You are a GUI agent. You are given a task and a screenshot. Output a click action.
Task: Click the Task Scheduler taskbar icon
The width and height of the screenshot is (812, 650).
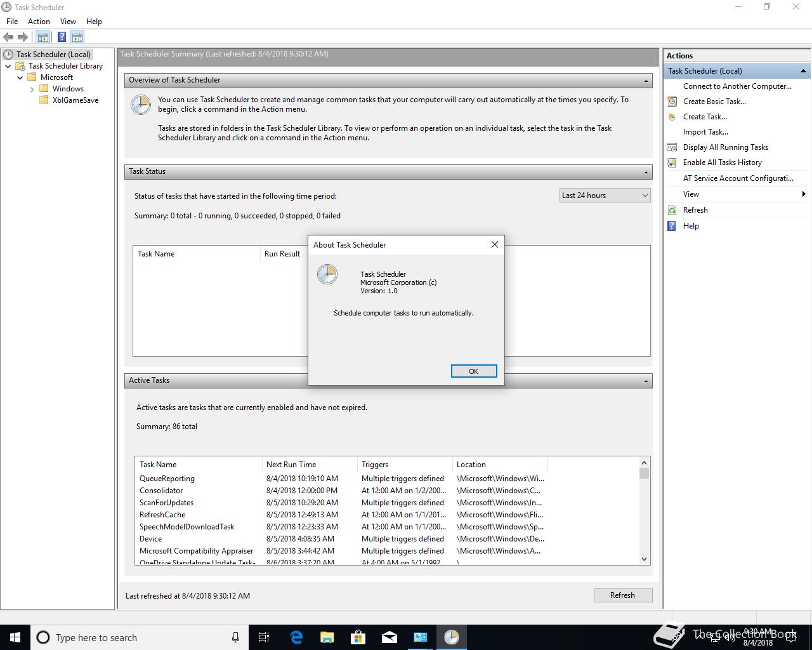coord(451,637)
